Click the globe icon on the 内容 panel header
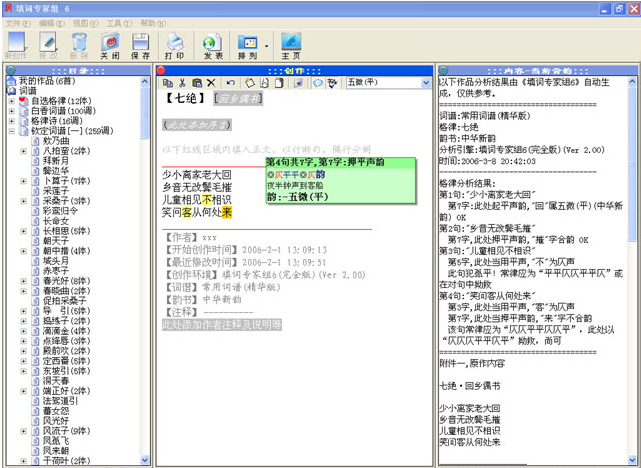Image resolution: width=641 pixels, height=468 pixels. [443, 70]
